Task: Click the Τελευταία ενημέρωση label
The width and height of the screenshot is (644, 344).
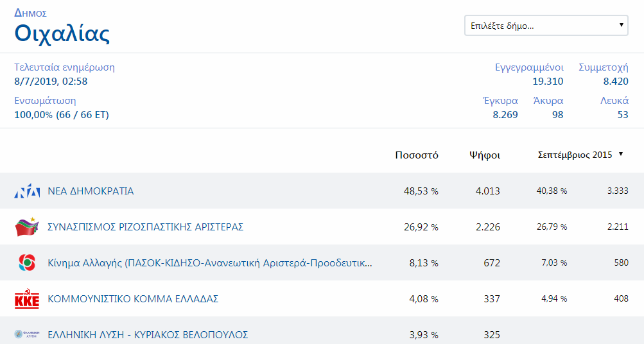Action: [64, 67]
